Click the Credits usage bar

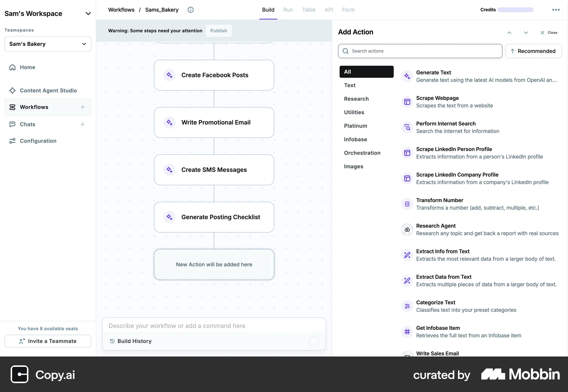click(515, 9)
